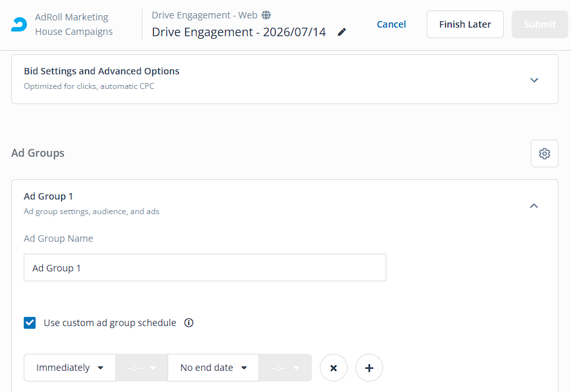This screenshot has height=392, width=571.
Task: Open the No end date dropdown
Action: (x=214, y=368)
